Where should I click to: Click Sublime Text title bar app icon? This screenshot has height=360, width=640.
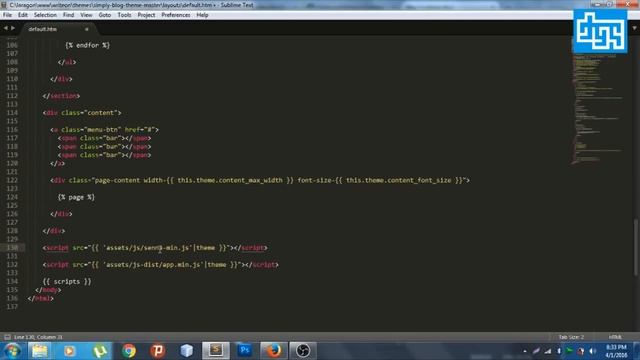(4, 5)
